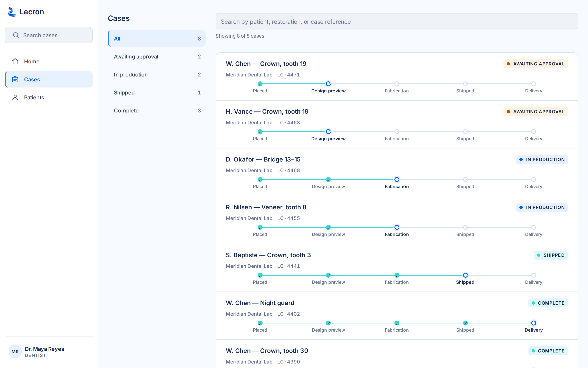Click the Fabrication step marker for LC-4441
This screenshot has width=588, height=368.
tap(397, 275)
